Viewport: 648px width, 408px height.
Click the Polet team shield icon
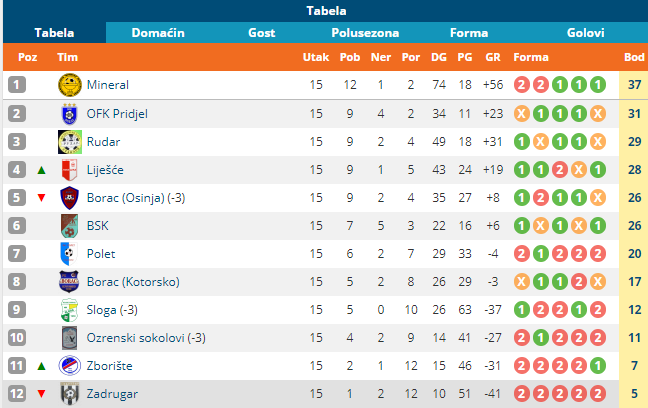tap(69, 254)
